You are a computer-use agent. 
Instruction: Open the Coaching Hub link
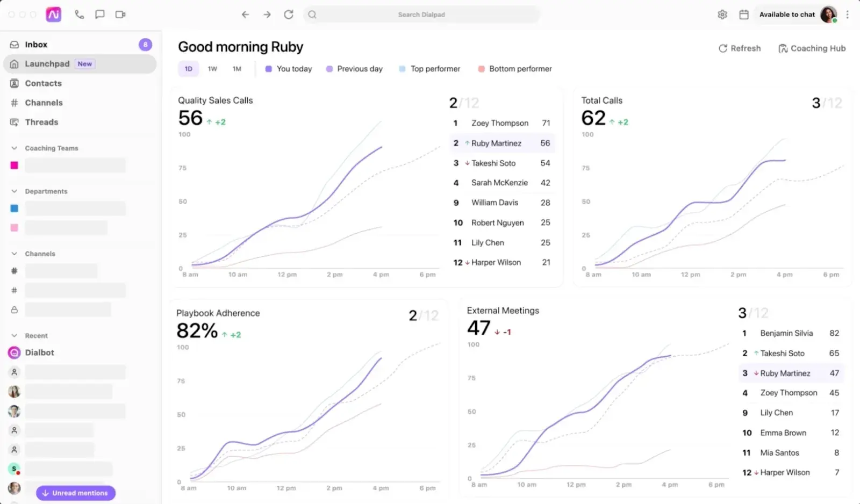(x=812, y=48)
